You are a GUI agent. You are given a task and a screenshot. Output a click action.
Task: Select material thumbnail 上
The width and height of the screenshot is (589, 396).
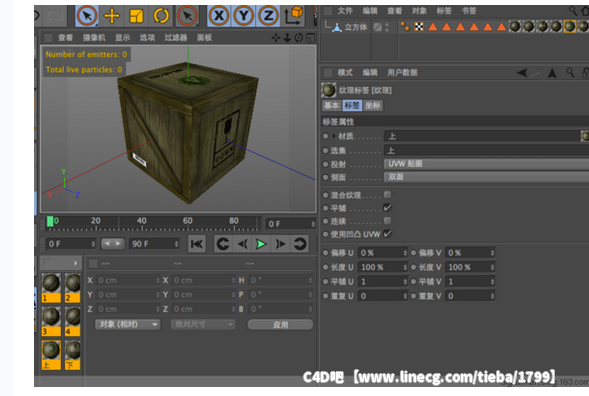[x=51, y=355]
